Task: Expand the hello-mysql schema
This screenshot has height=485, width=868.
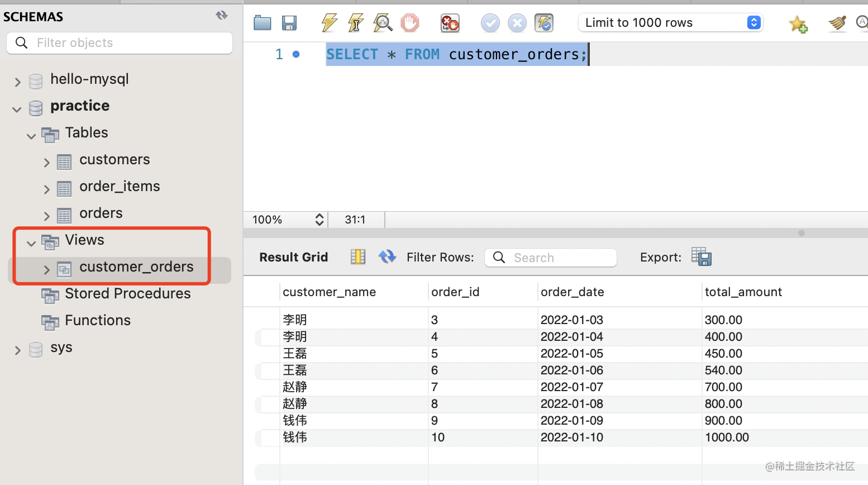Action: 17,82
